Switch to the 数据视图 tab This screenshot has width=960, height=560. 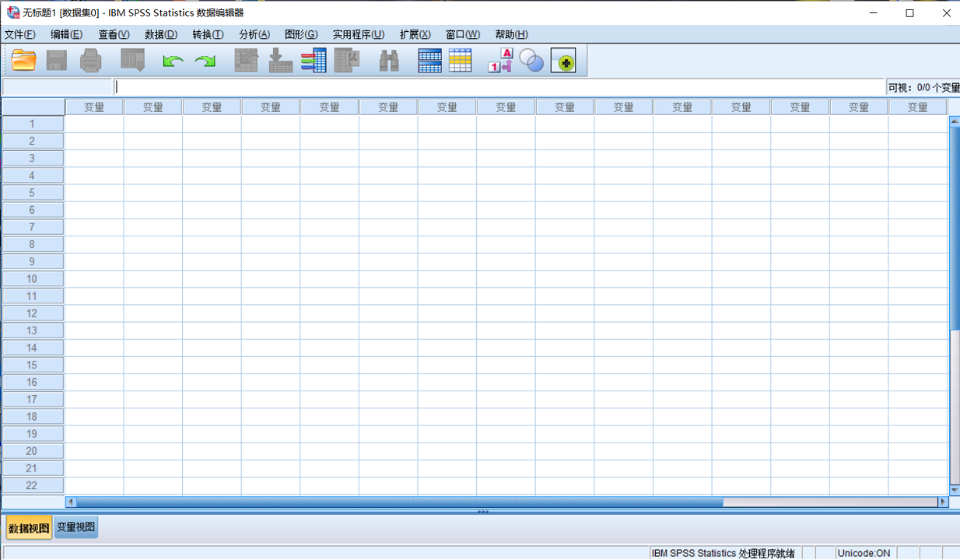(29, 528)
